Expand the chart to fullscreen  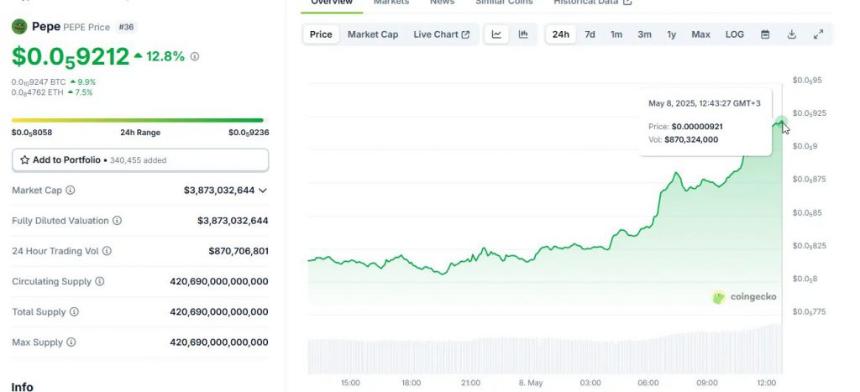click(818, 35)
